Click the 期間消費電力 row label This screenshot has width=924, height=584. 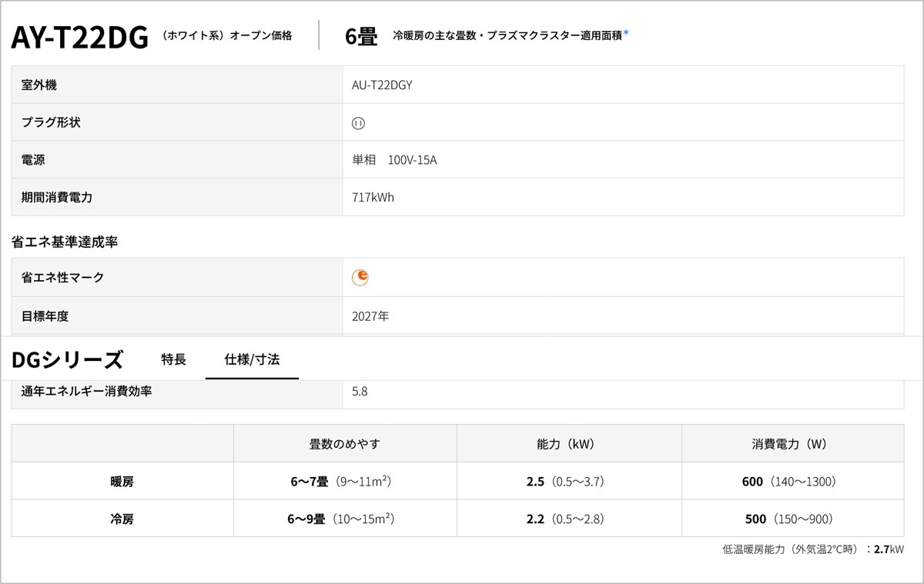[x=57, y=198]
